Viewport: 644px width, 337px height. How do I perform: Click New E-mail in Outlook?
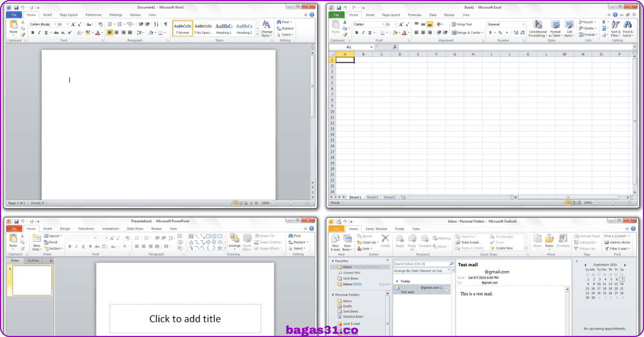(x=335, y=242)
